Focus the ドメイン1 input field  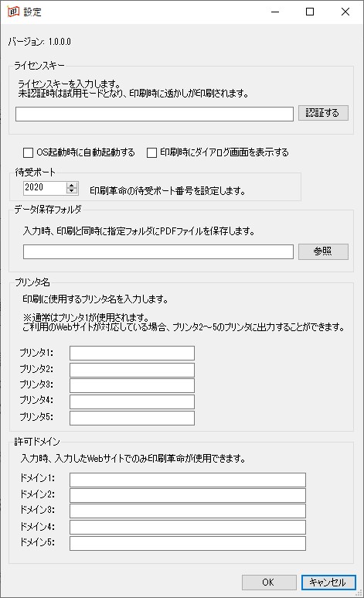[188, 480]
